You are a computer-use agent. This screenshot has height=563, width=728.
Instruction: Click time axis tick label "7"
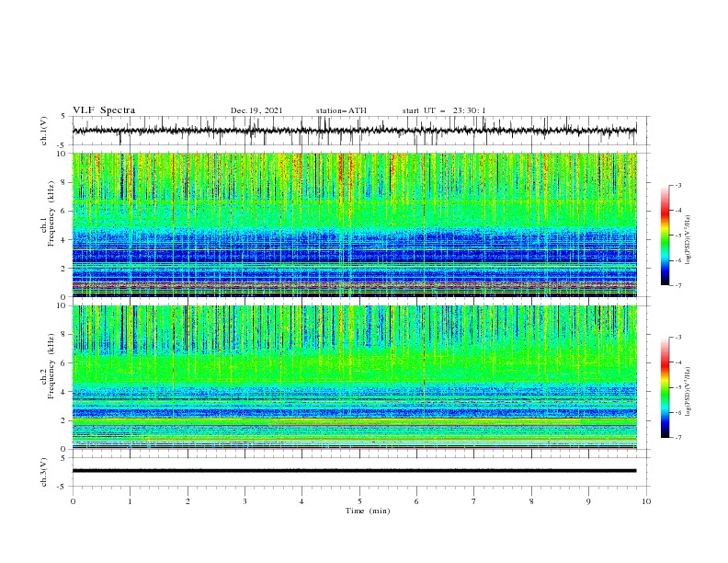point(474,501)
